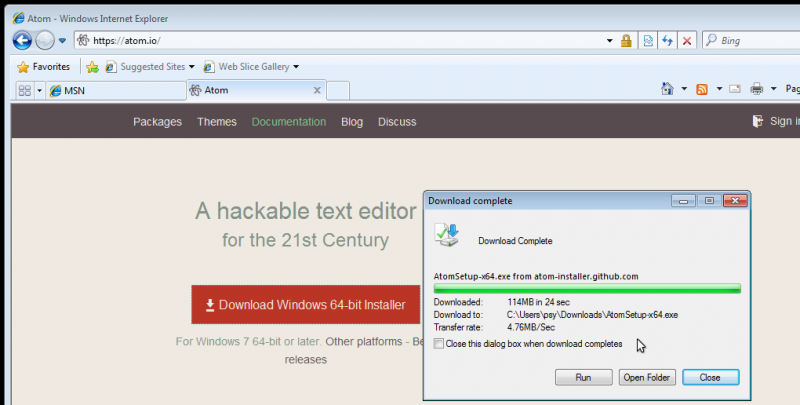
Task: Open Packages in Atom site navigation
Action: [x=157, y=122]
